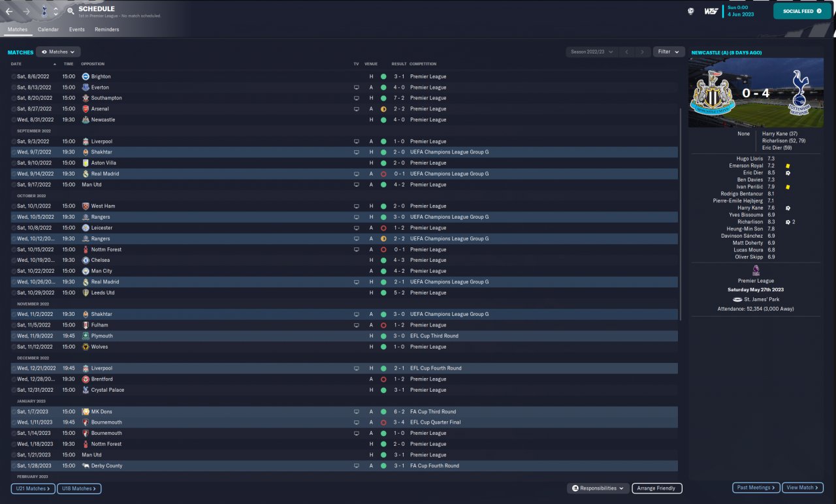Click the Chelsea club badge
This screenshot has height=504, width=836.
point(86,260)
